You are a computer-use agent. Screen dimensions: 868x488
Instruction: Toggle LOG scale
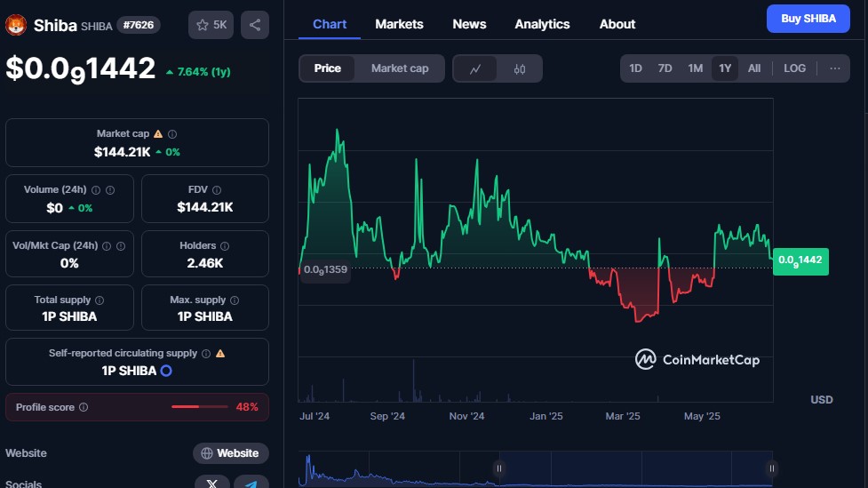pyautogui.click(x=794, y=68)
